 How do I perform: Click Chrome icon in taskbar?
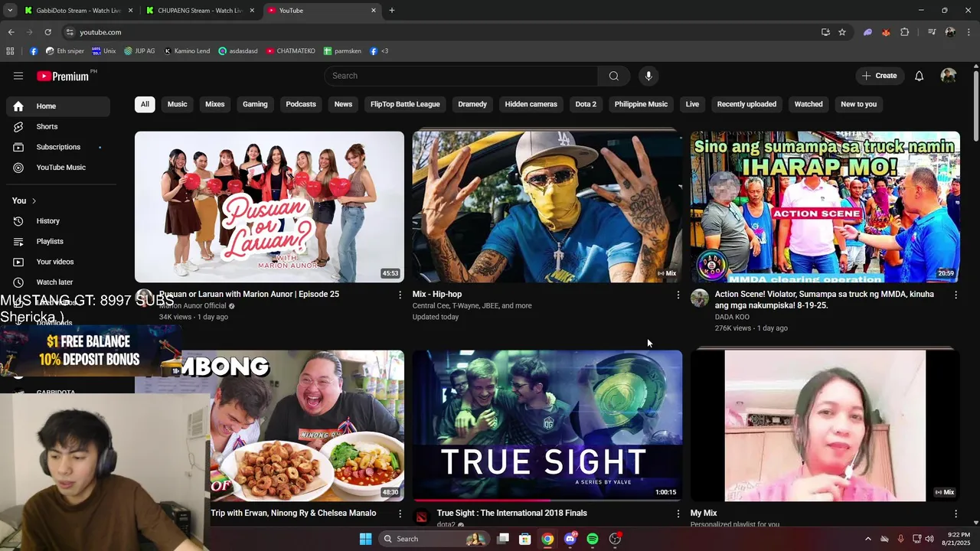click(547, 539)
